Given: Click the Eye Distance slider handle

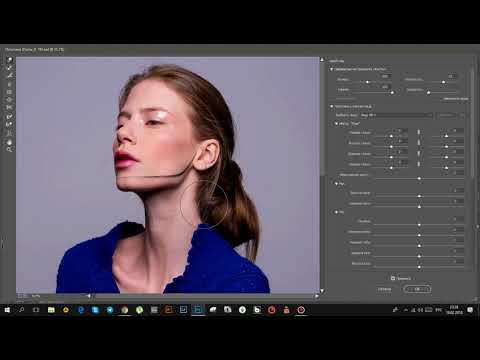Looking at the screenshot, I should tap(419, 179).
